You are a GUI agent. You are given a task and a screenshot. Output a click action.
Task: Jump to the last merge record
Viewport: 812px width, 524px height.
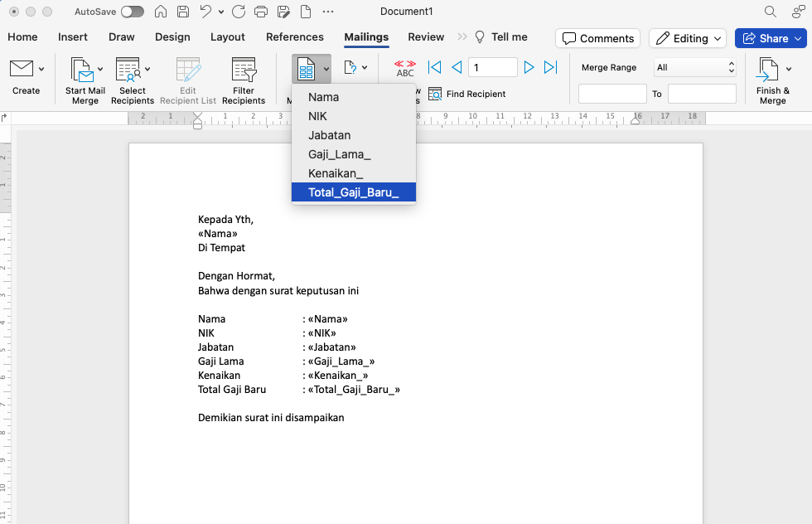coord(551,67)
